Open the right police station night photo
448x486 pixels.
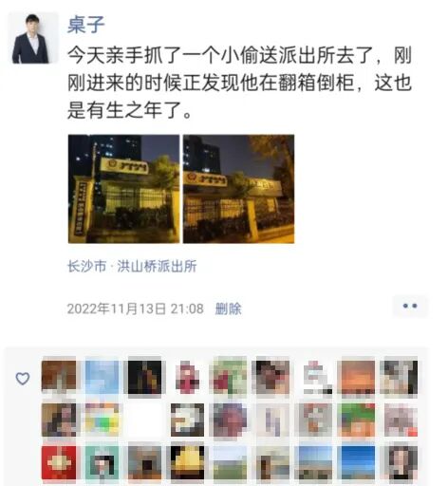pos(239,189)
